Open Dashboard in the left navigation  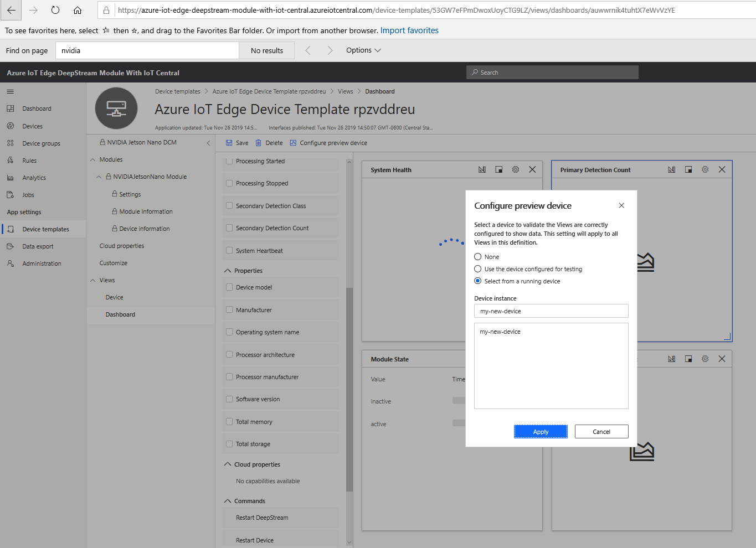(x=37, y=108)
